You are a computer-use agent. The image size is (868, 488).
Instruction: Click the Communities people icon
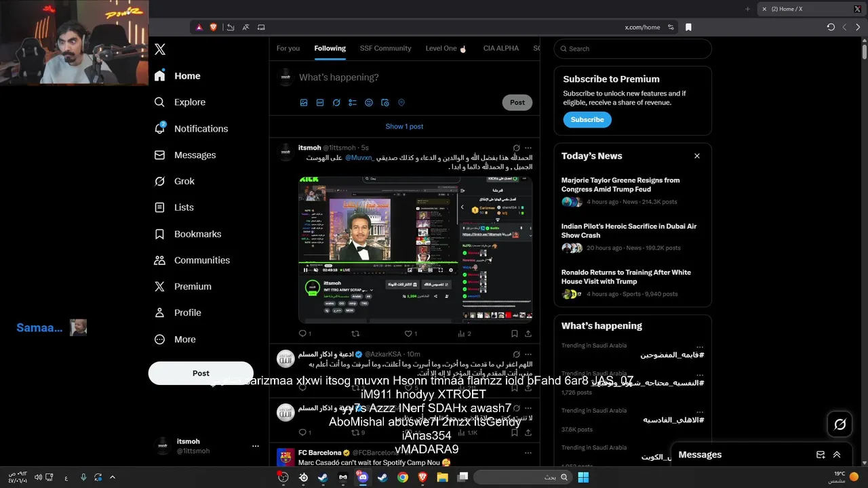pyautogui.click(x=159, y=260)
